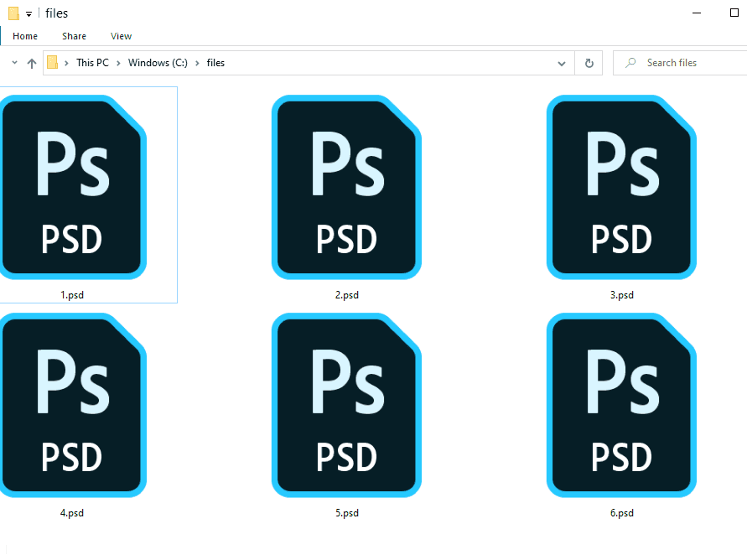This screenshot has width=747, height=560.
Task: Select the 4.psd Photoshop file icon
Action: [72, 405]
